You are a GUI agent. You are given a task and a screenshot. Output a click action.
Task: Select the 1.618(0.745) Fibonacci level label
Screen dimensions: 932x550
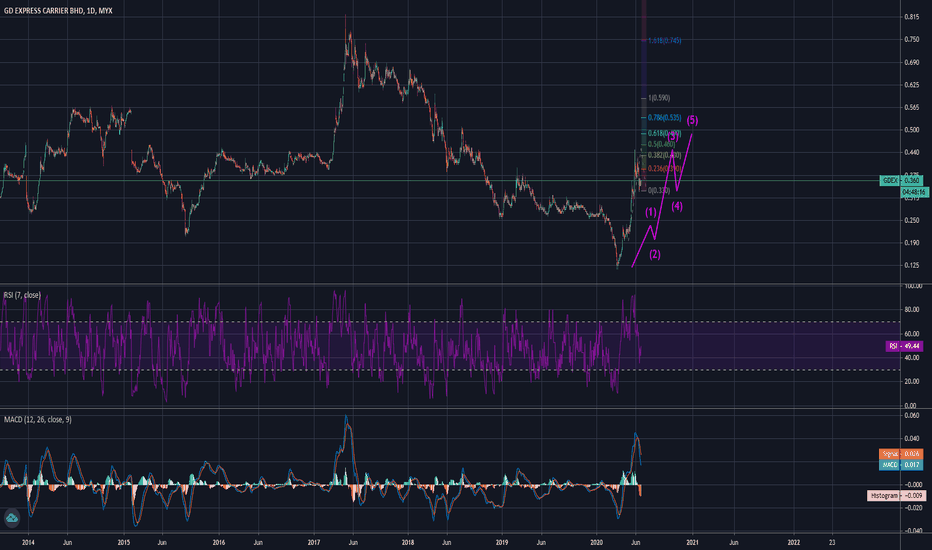click(x=665, y=40)
